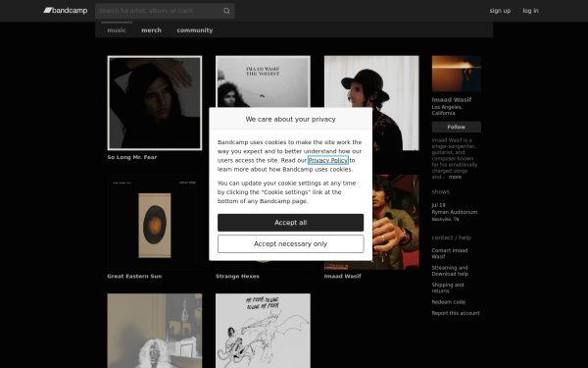
Task: Click the Imaad Wasif album title
Action: [x=342, y=276]
